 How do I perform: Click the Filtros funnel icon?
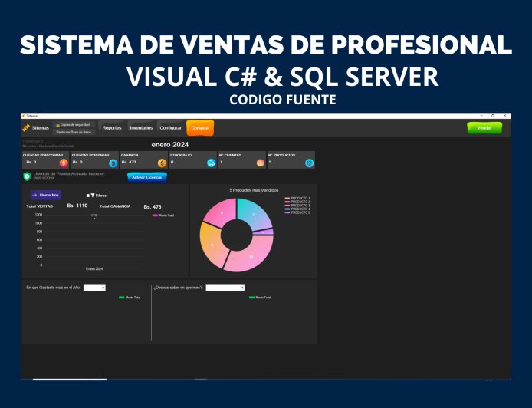(x=93, y=196)
